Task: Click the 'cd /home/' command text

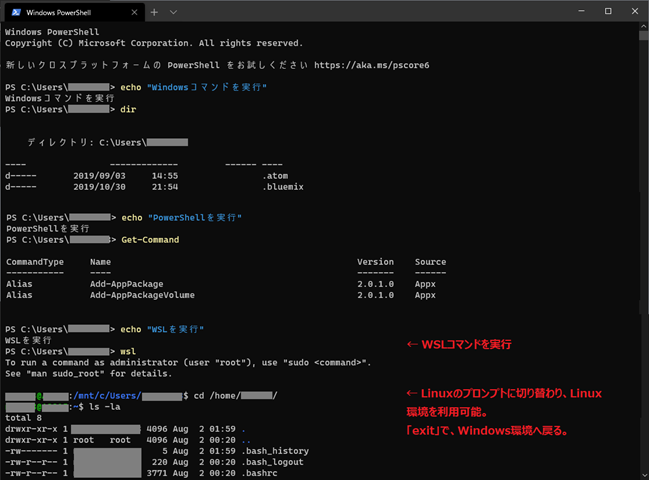Action: pos(217,396)
